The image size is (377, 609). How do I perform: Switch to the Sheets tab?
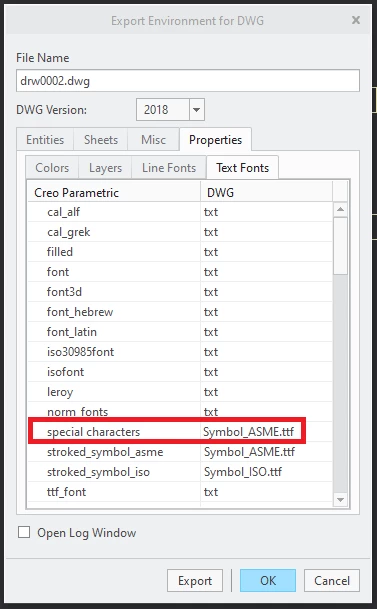click(x=101, y=139)
